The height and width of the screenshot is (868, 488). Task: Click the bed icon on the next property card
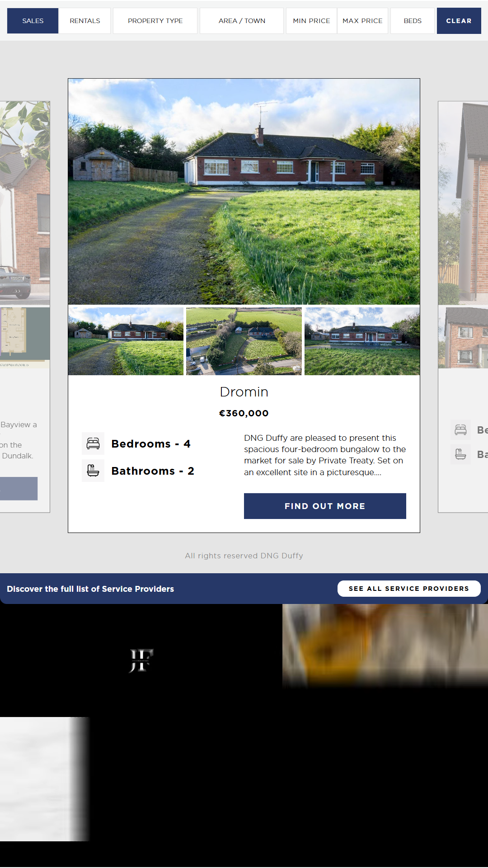(x=460, y=430)
